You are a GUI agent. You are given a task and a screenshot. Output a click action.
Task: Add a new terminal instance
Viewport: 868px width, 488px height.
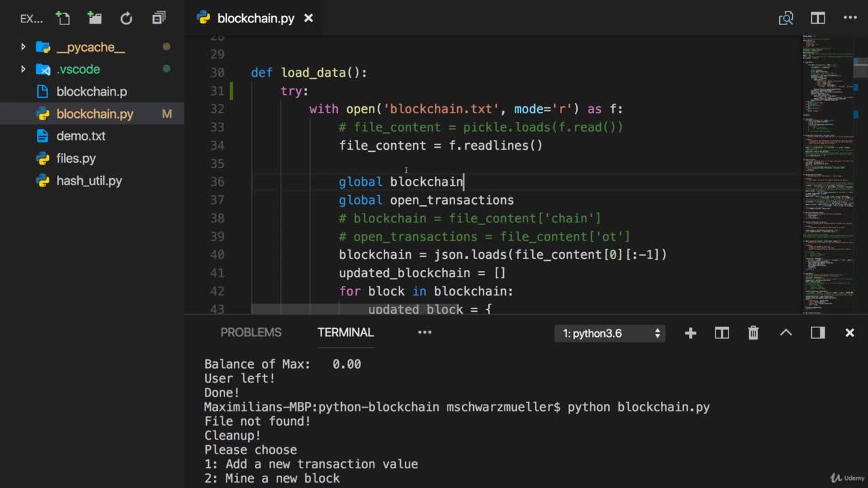690,333
